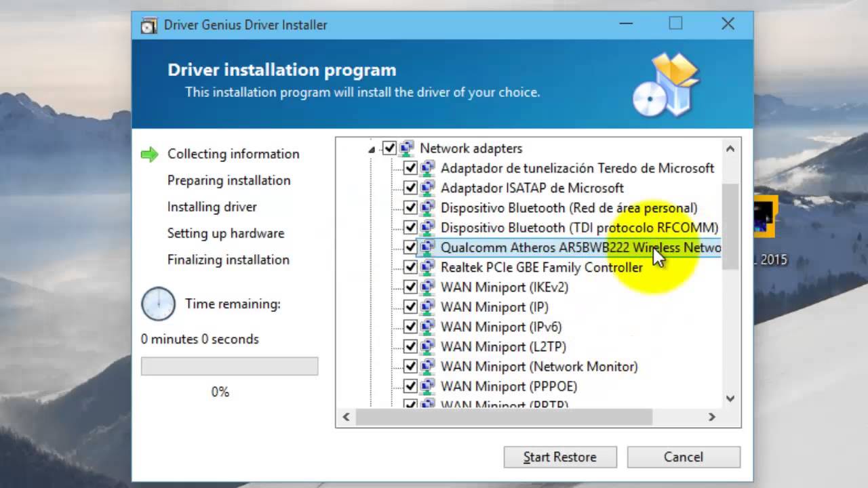Uncheck Bluetooth TDI protocolo RFCOMM checkbox
The width and height of the screenshot is (868, 488).
[x=410, y=227]
